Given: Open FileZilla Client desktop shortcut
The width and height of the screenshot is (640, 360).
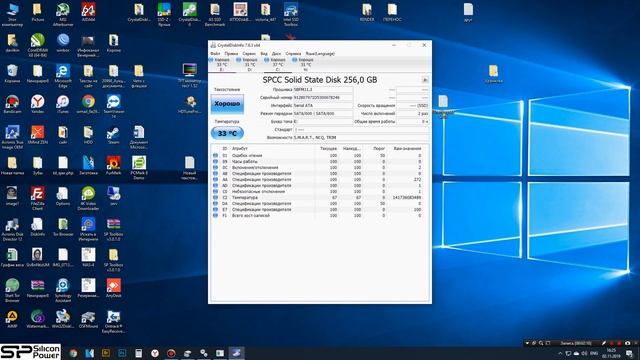Looking at the screenshot, I should (x=38, y=199).
